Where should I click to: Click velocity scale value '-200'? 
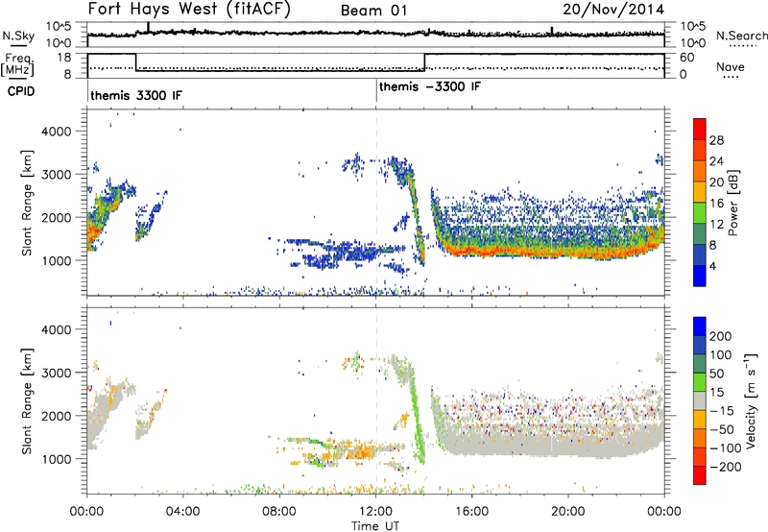click(726, 467)
